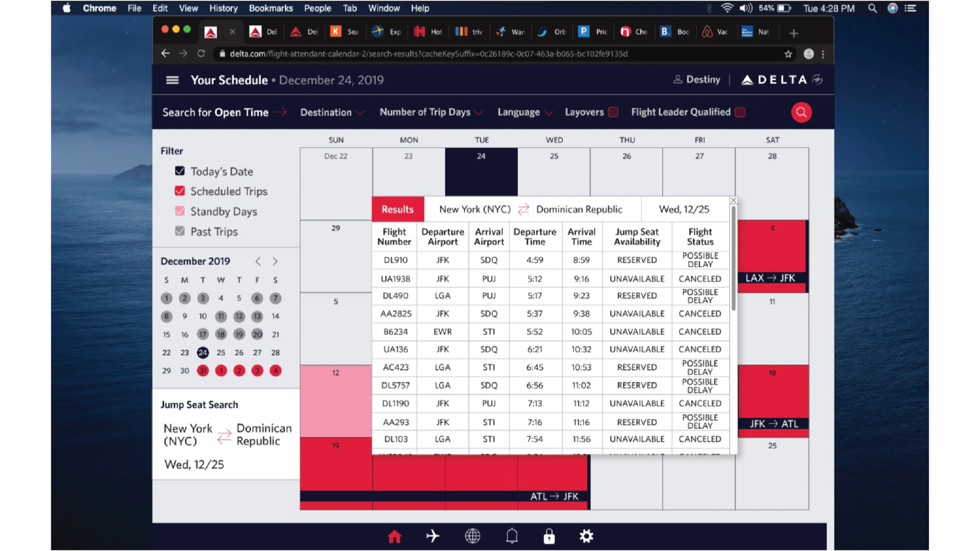Click the results popup scrollbar
Viewport: 980px width, 551px height.
733,258
